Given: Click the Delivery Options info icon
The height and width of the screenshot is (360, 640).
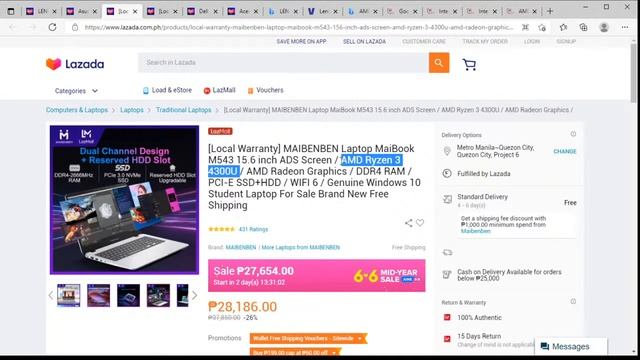Looking at the screenshot, I should point(573,134).
